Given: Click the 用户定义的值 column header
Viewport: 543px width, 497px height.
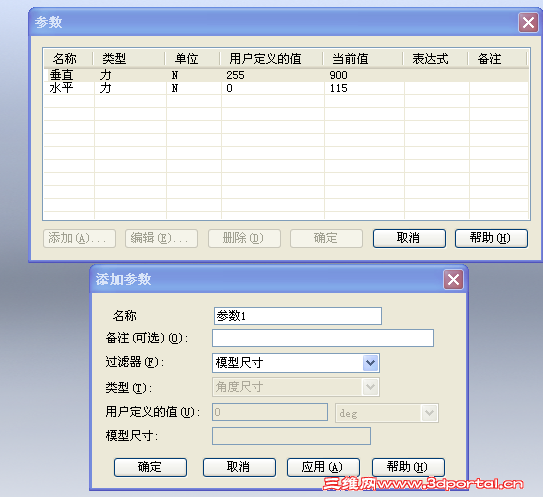Looking at the screenshot, I should point(272,59).
